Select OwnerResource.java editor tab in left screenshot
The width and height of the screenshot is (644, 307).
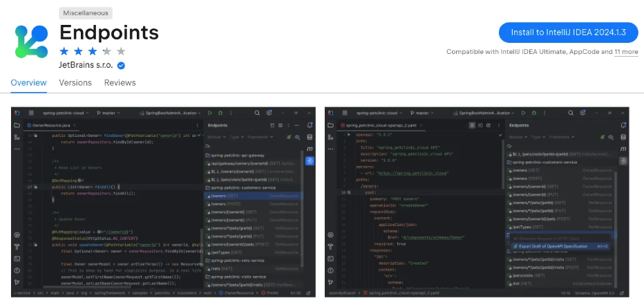52,125
